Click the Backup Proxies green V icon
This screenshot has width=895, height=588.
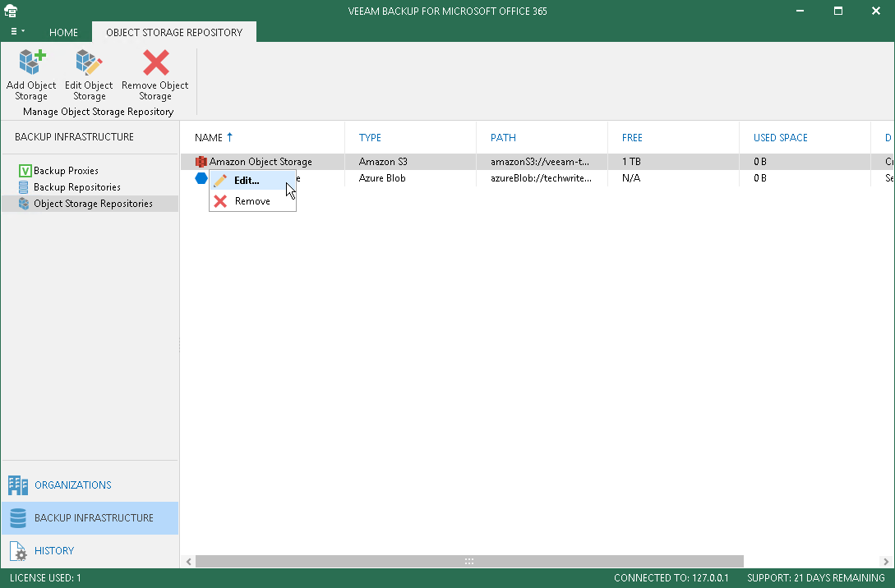25,171
